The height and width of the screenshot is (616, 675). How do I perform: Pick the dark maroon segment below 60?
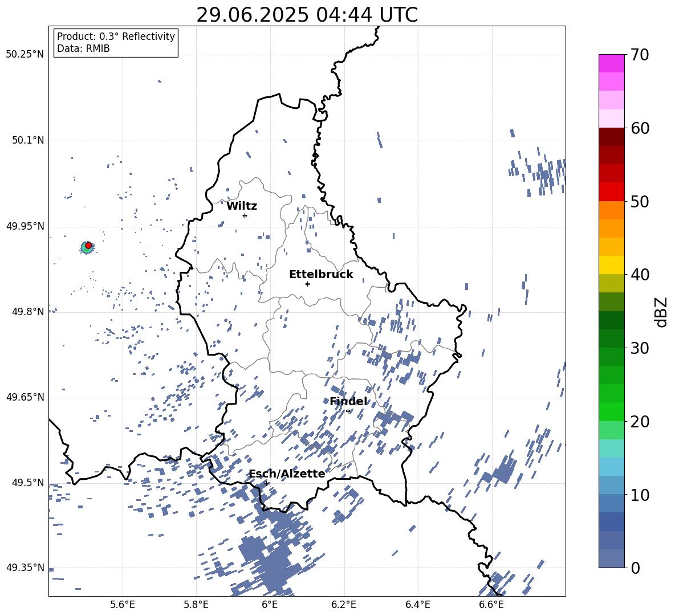[x=611, y=137]
